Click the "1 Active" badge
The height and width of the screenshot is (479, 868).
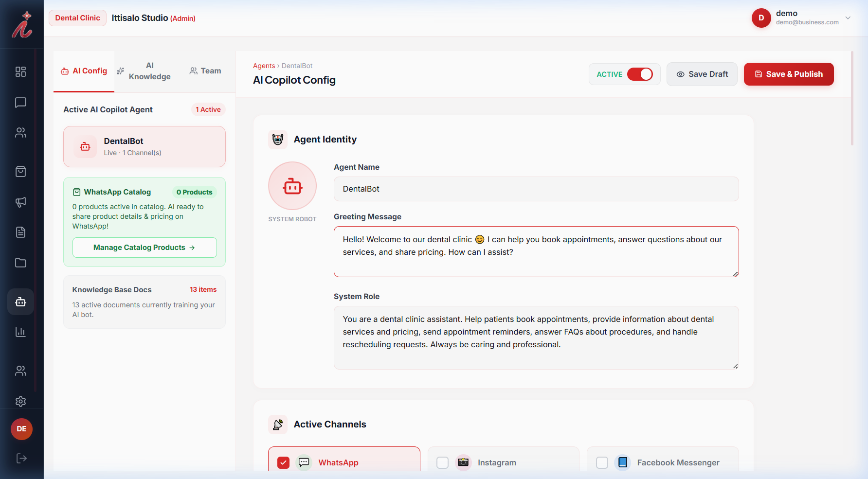(208, 110)
